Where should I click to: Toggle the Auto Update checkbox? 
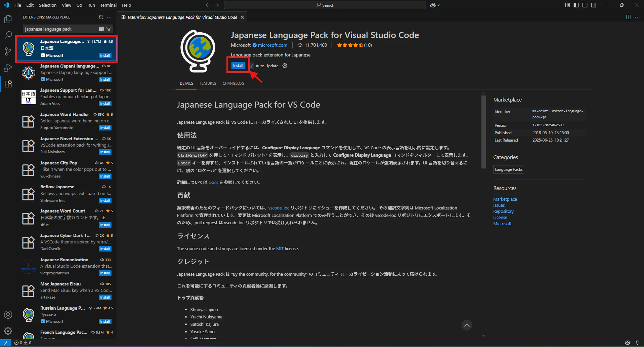coord(252,66)
